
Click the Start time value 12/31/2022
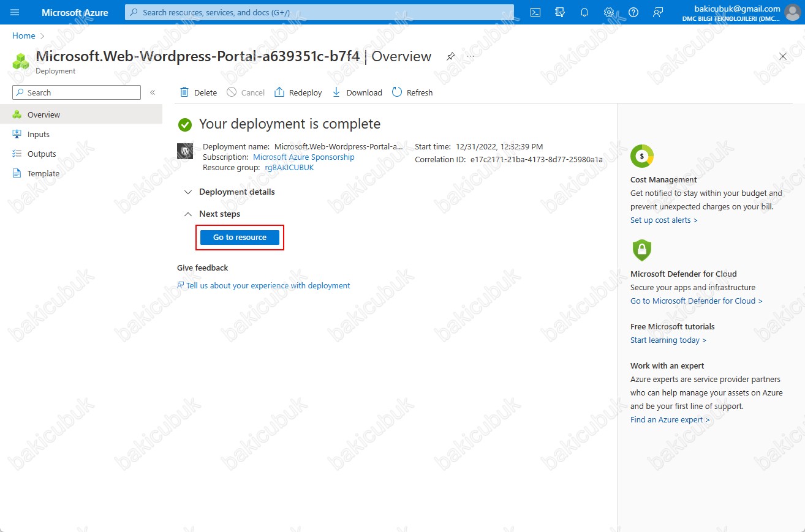click(499, 147)
